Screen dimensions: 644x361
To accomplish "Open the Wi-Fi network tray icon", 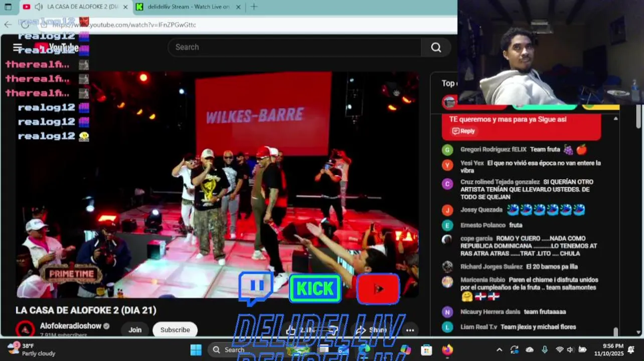I will tap(560, 349).
